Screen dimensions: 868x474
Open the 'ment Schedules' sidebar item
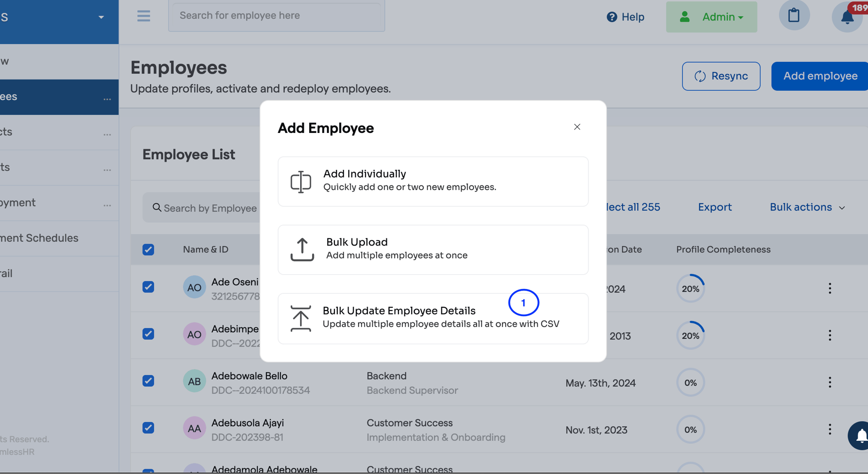point(59,238)
